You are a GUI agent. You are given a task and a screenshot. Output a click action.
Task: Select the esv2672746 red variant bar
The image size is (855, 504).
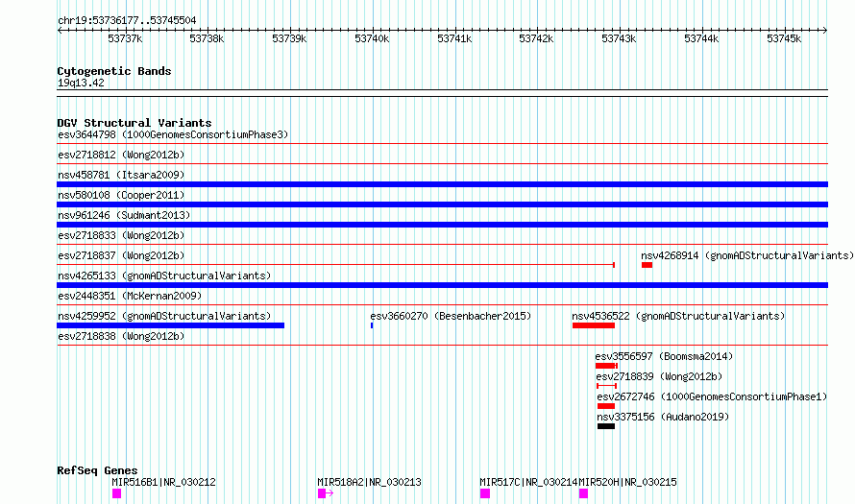click(x=606, y=406)
